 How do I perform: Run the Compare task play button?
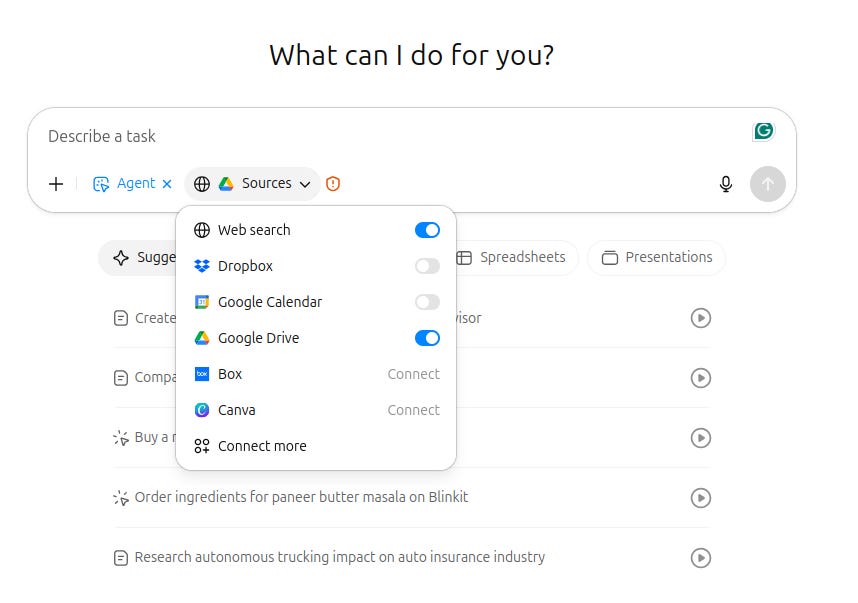[701, 378]
